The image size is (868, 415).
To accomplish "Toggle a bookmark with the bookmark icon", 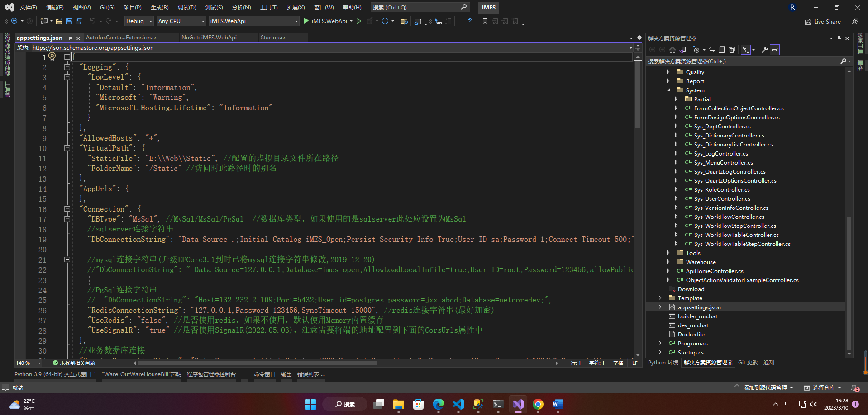I will tap(485, 21).
